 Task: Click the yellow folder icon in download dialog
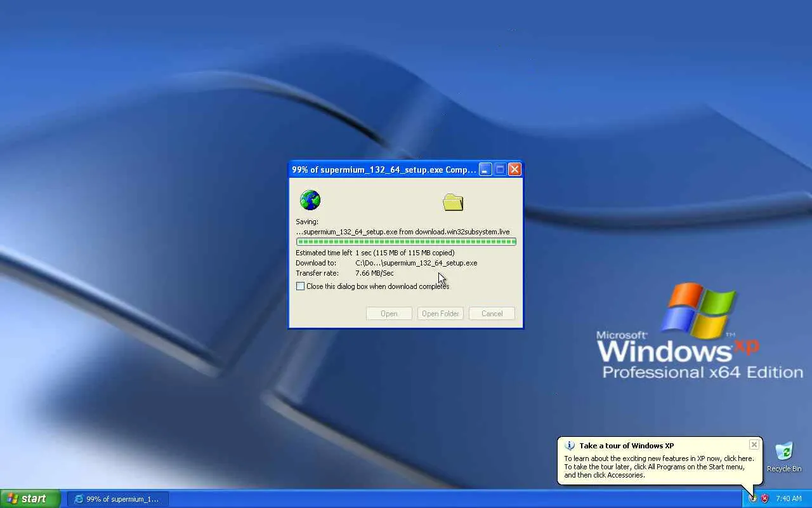coord(453,202)
